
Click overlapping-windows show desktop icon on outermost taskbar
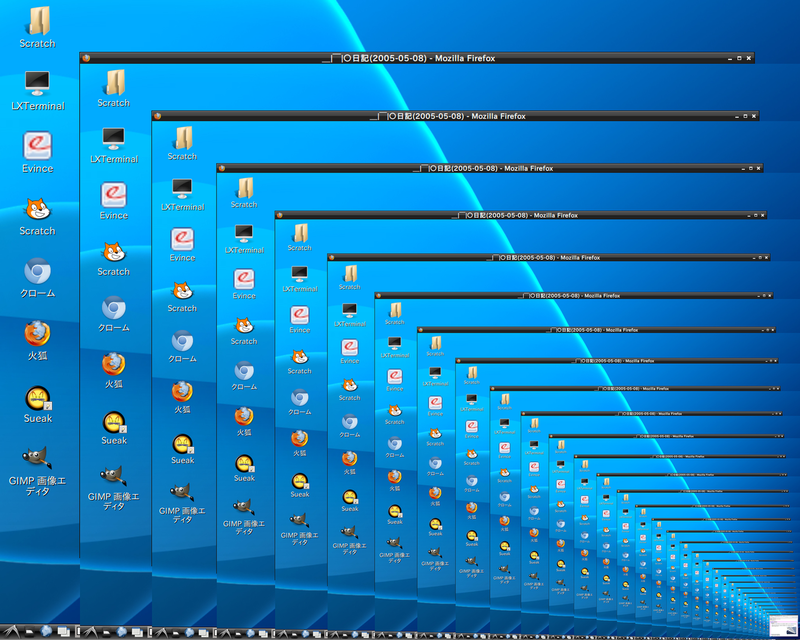point(63,632)
